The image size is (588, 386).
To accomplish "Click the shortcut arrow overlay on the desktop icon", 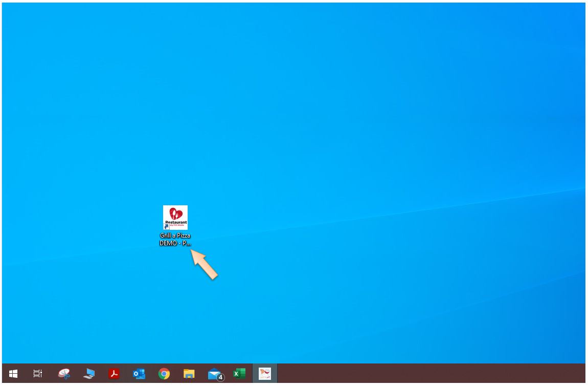I will (x=166, y=227).
